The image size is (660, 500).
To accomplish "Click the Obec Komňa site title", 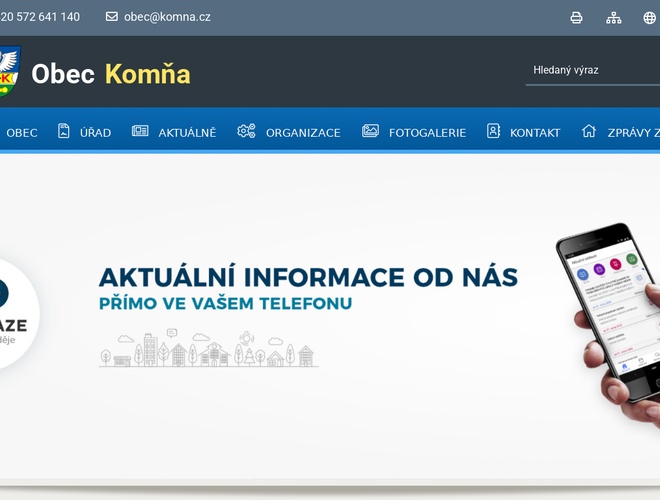I will [x=111, y=74].
